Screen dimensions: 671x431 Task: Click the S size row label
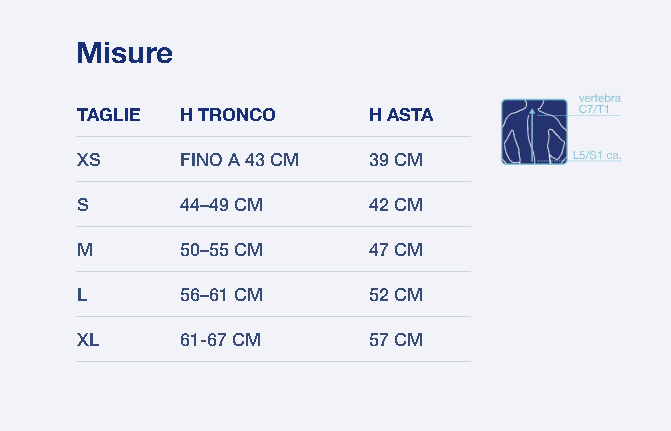pyautogui.click(x=83, y=205)
